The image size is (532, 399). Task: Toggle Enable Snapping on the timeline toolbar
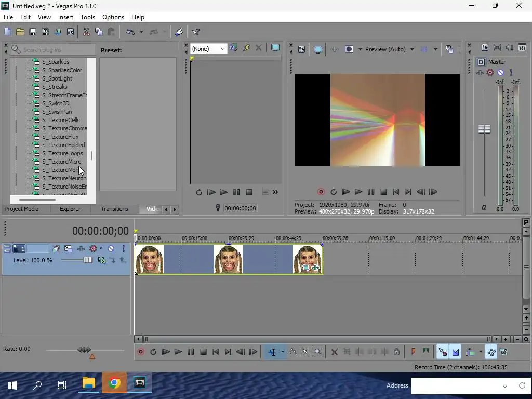(x=443, y=352)
